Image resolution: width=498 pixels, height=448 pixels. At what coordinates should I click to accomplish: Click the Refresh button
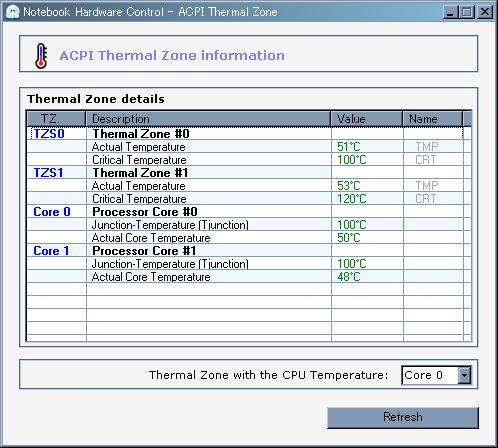(403, 417)
